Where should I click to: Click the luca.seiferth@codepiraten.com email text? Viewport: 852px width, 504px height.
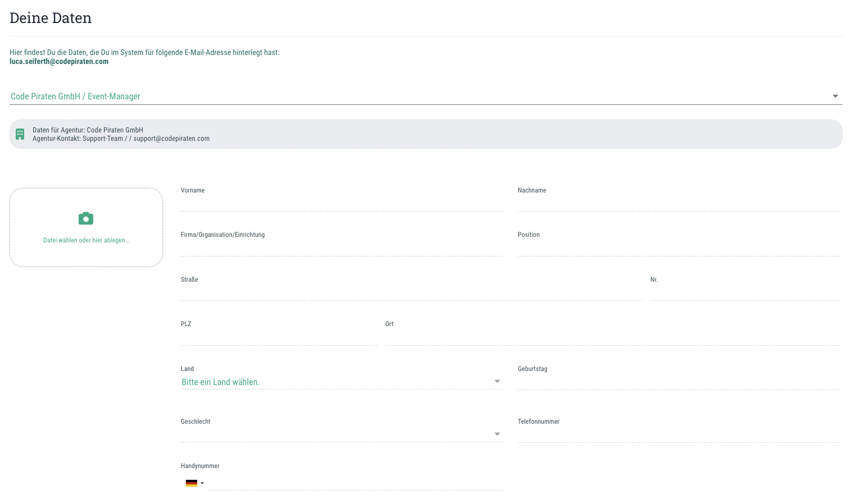coord(59,62)
